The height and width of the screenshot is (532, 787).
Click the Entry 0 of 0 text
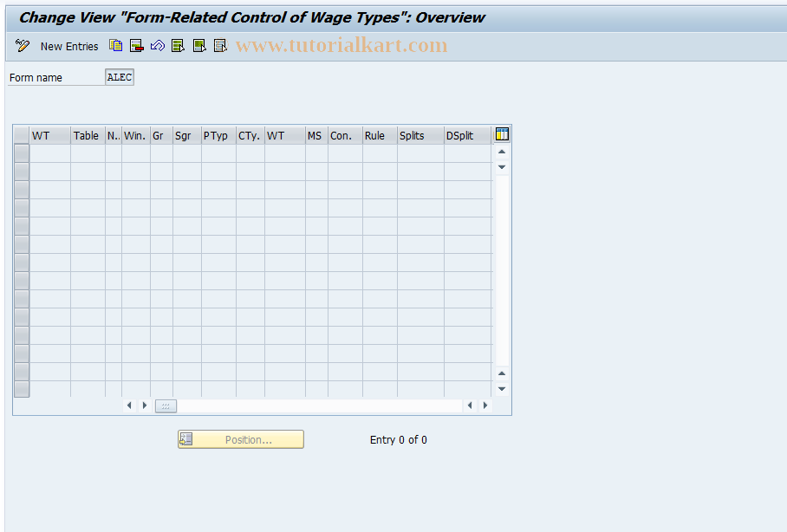click(x=399, y=439)
